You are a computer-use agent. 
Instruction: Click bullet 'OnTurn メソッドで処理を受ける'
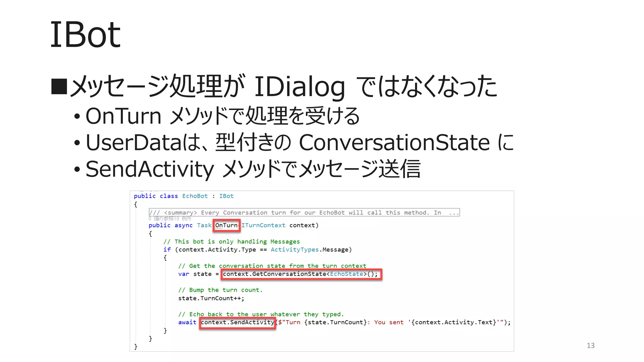pyautogui.click(x=223, y=116)
